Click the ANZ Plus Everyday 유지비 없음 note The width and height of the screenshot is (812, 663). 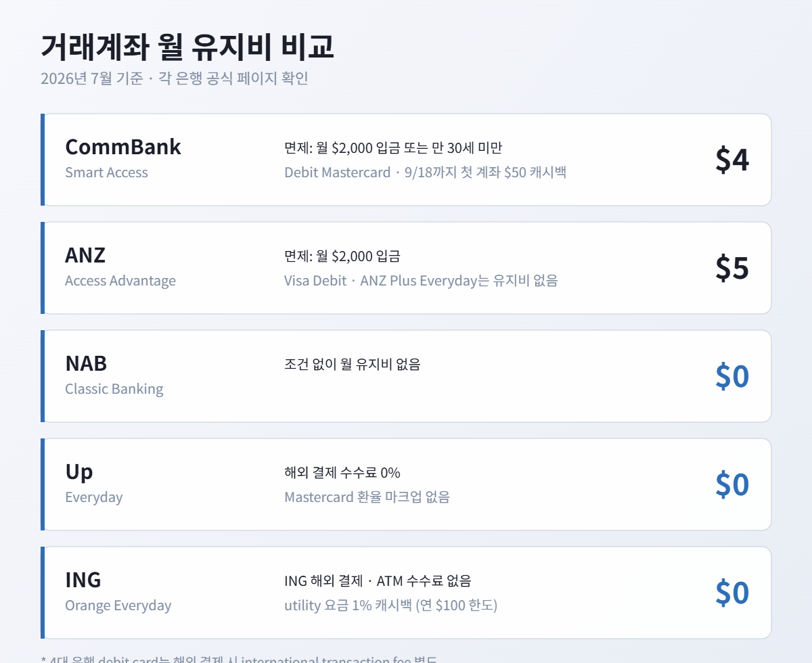(x=421, y=281)
